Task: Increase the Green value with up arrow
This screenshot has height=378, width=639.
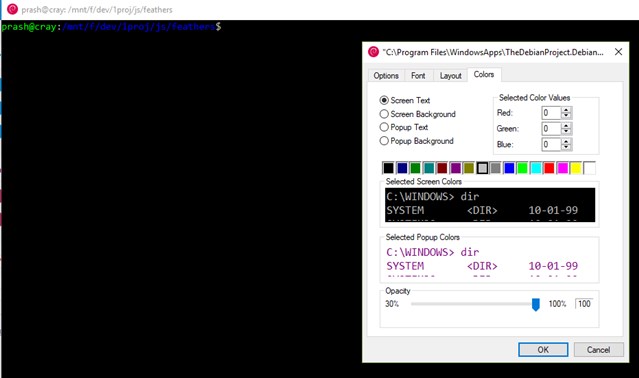Action: [x=566, y=126]
